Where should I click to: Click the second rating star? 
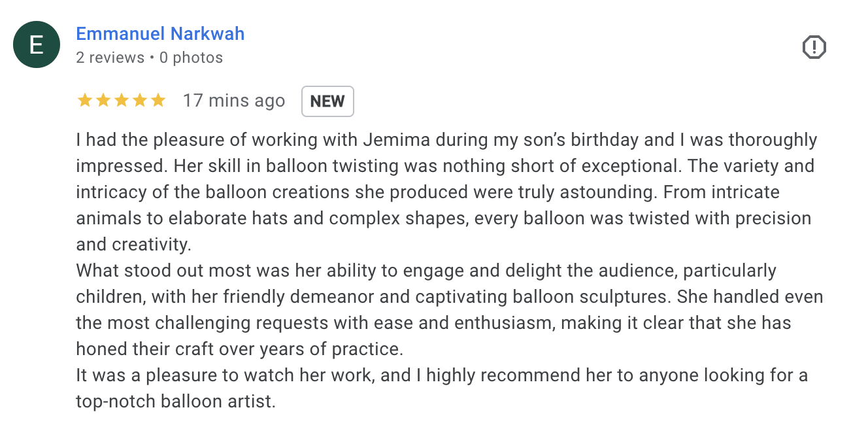point(103,101)
